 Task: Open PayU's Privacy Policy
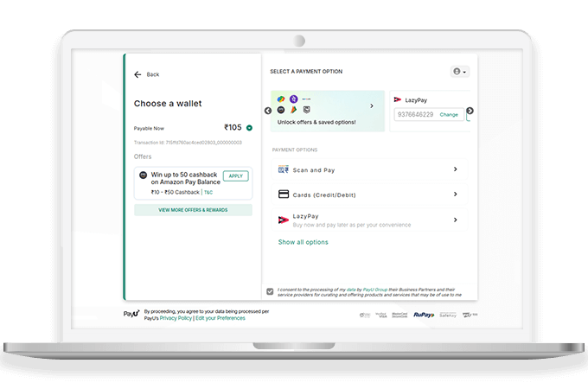click(x=176, y=318)
